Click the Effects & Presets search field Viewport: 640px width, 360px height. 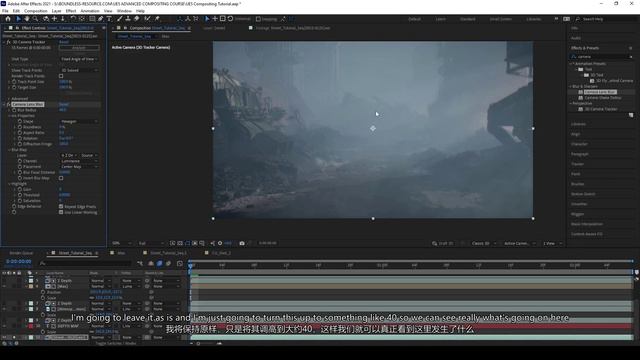[602, 57]
